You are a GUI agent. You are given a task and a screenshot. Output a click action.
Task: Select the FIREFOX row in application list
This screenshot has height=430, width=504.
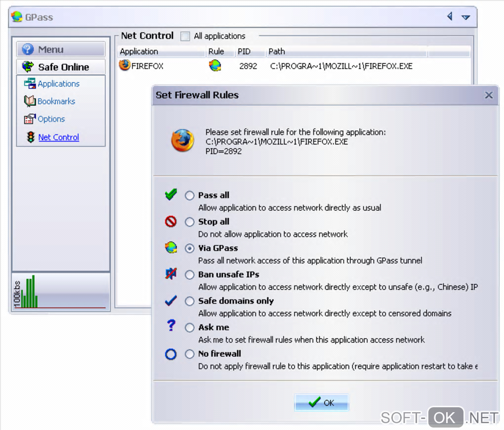coord(294,66)
